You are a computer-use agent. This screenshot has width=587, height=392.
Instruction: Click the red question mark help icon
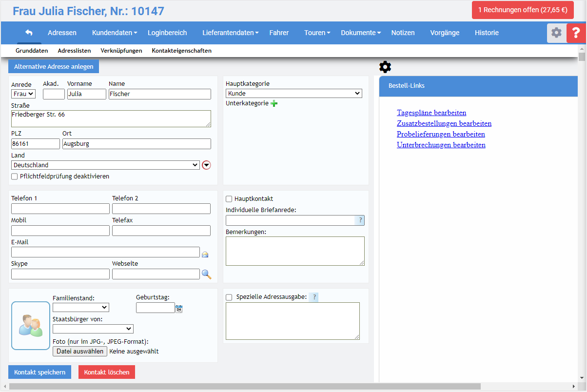(576, 33)
